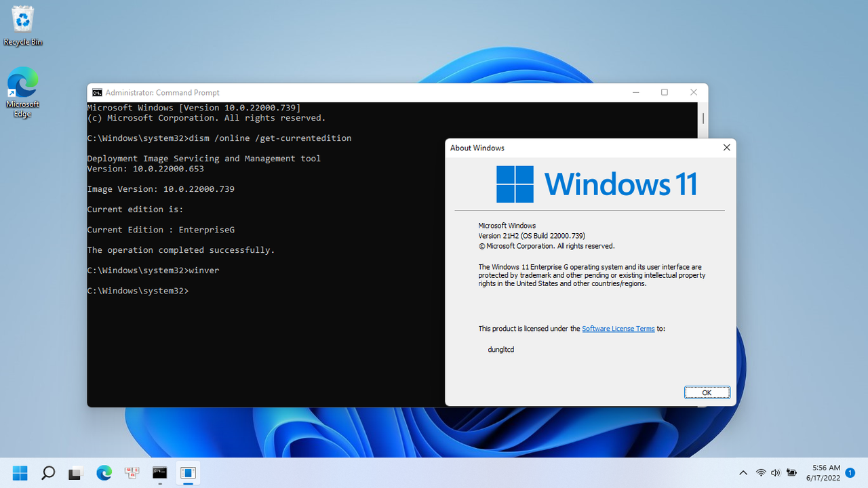
Task: Open taskbar Search
Action: (x=48, y=472)
